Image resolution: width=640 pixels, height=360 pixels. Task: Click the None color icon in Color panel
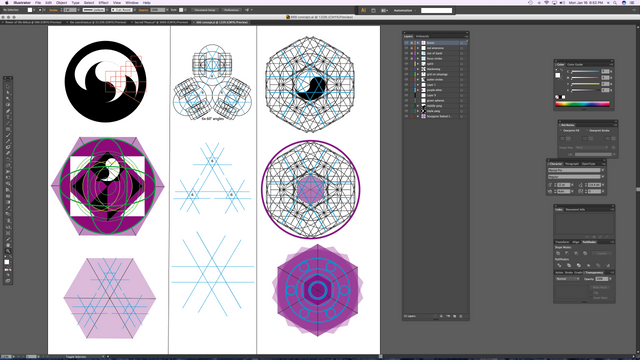557,97
